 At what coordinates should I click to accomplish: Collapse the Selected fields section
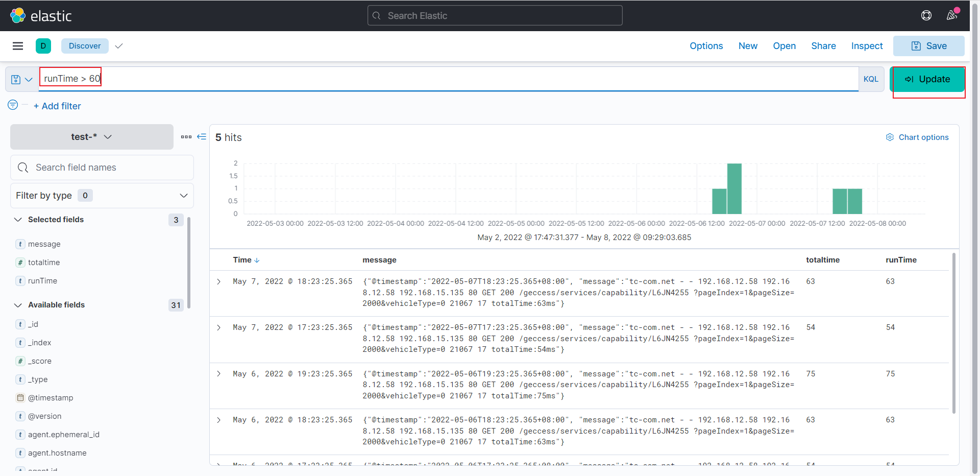tap(18, 220)
